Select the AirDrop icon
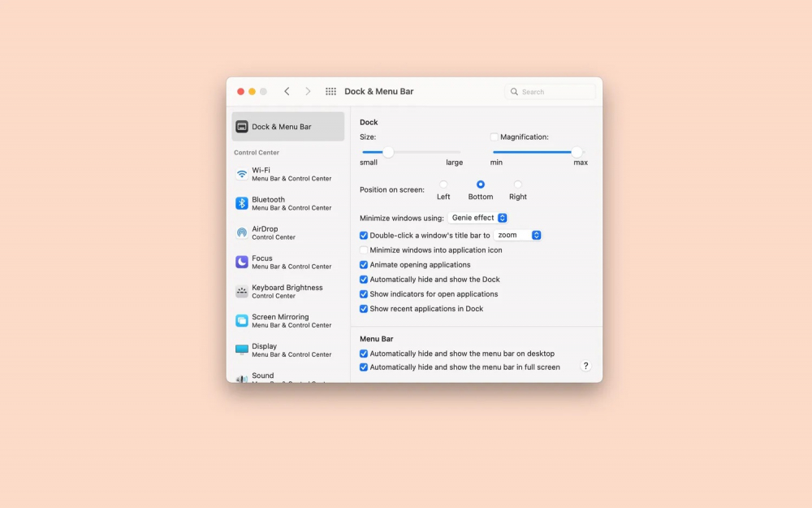This screenshot has height=508, width=812. coord(241,232)
